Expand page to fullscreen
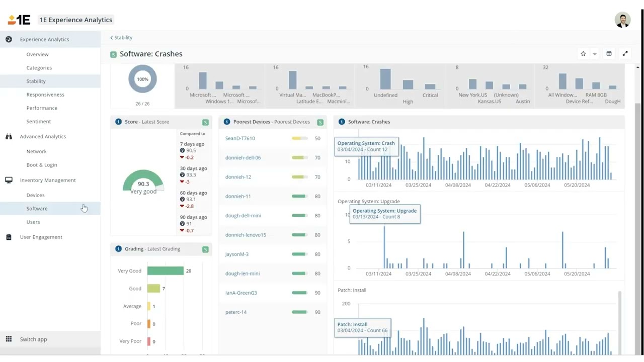 point(625,54)
